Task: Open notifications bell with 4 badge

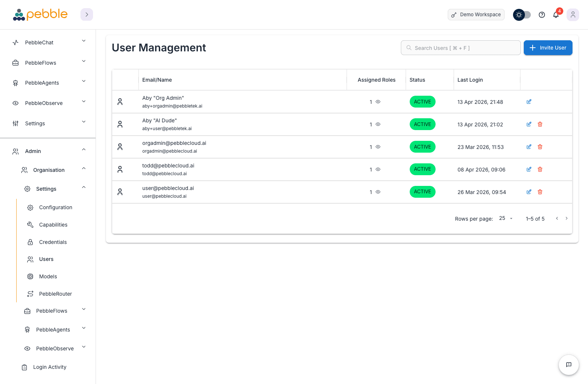Action: click(556, 15)
